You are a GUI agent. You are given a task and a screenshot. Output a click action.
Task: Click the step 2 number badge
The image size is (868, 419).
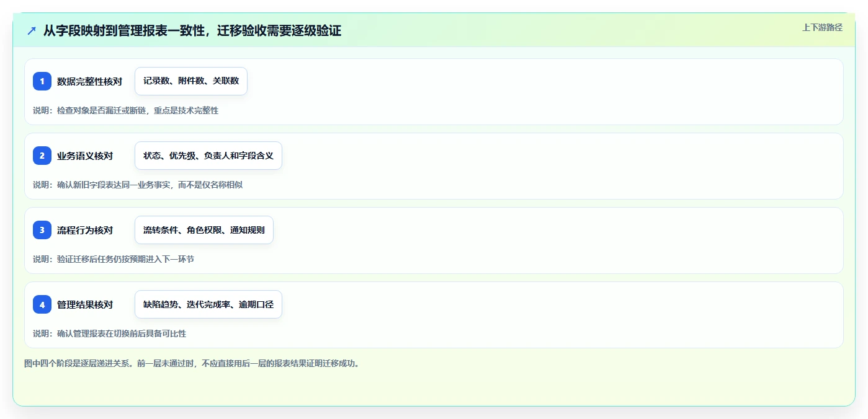[42, 156]
